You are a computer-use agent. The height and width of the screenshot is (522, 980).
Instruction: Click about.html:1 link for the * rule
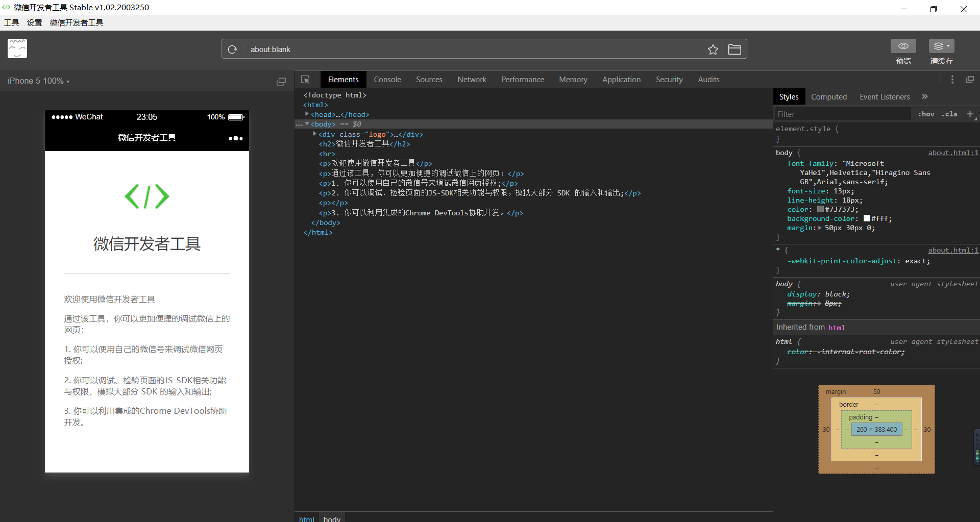pos(953,251)
